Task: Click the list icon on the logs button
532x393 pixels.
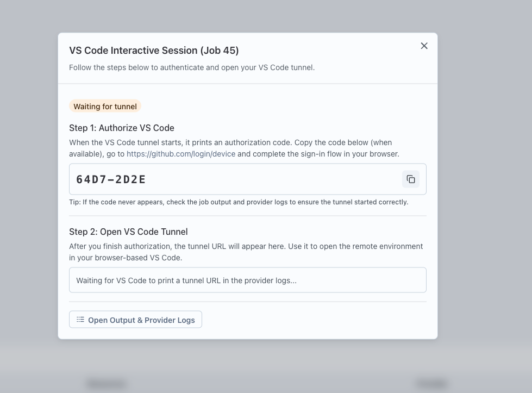Action: (x=80, y=320)
